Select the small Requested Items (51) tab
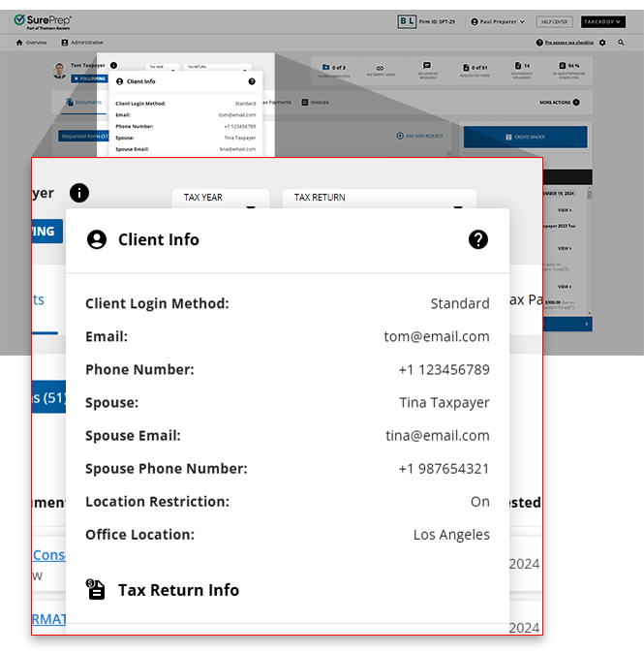 pyautogui.click(x=83, y=136)
